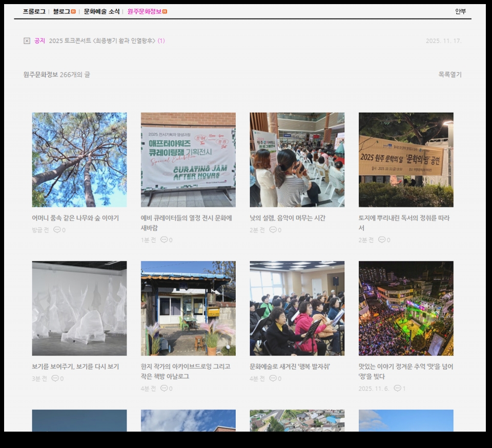Select the 원주문화정보 category tab
The width and height of the screenshot is (492, 448).
(x=144, y=11)
